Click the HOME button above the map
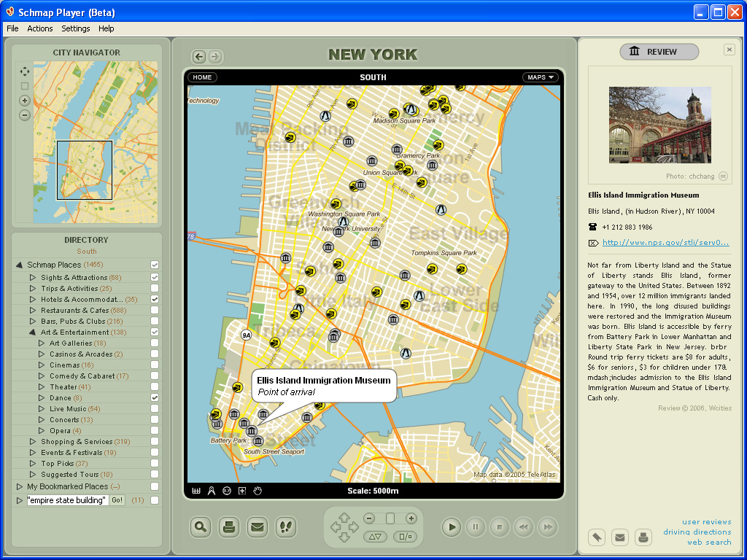Image resolution: width=747 pixels, height=560 pixels. tap(203, 77)
